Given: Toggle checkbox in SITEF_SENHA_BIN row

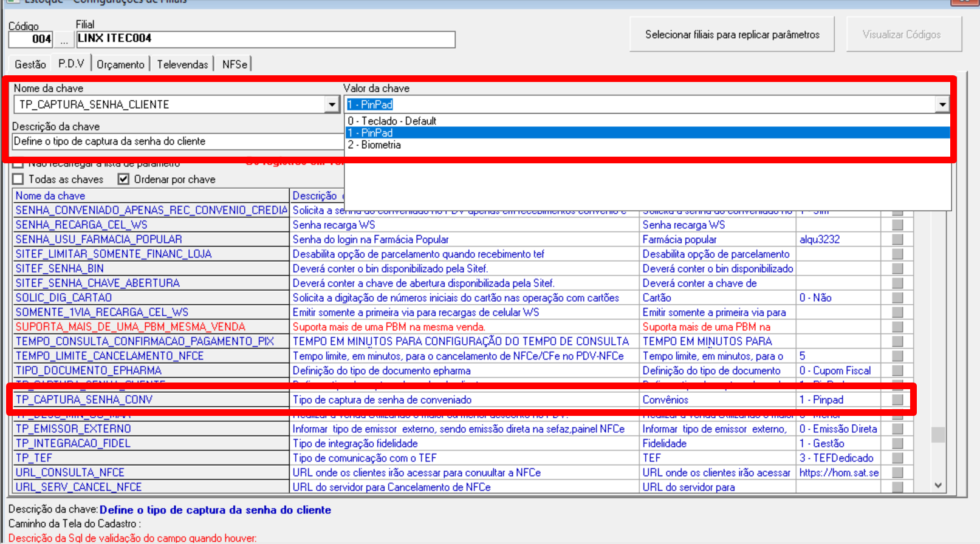Looking at the screenshot, I should coord(897,268).
